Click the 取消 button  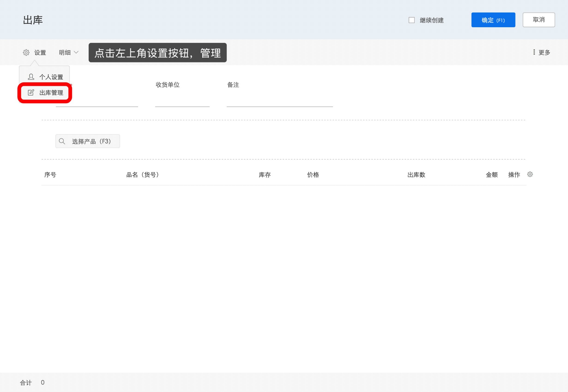coord(538,20)
